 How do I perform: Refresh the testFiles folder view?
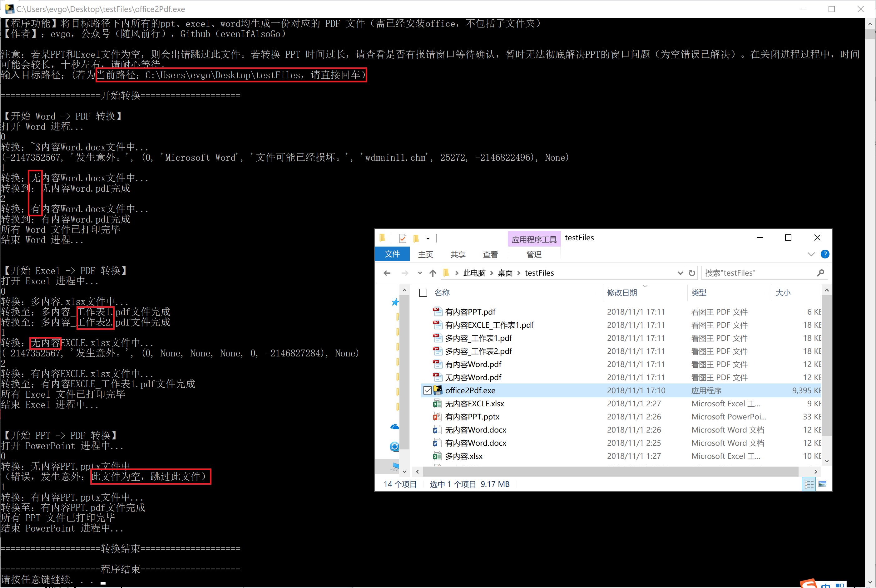click(692, 273)
